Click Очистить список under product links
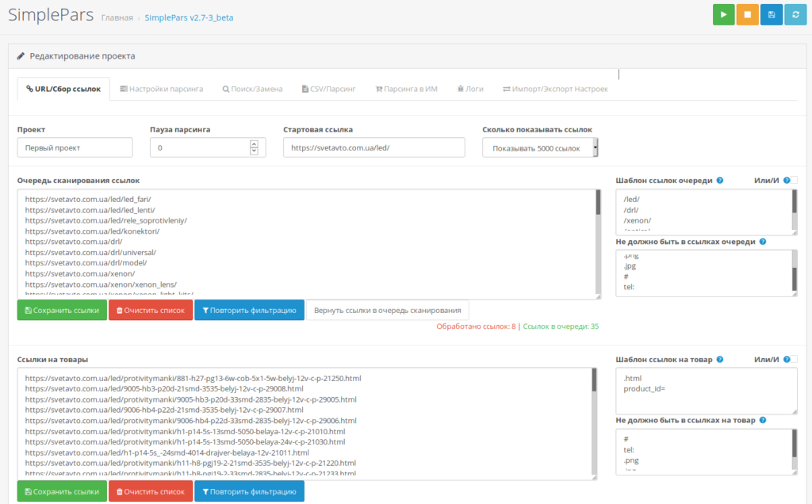This screenshot has width=812, height=504. pyautogui.click(x=151, y=491)
